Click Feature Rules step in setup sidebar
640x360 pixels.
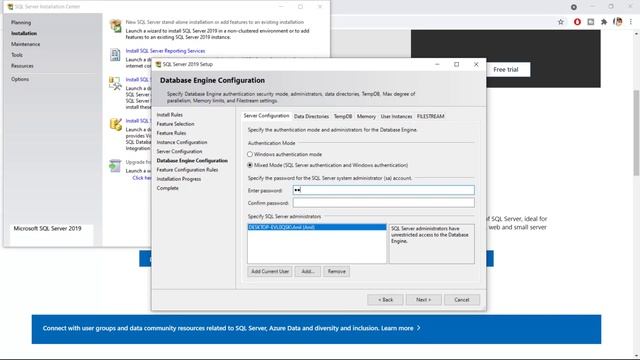(171, 133)
